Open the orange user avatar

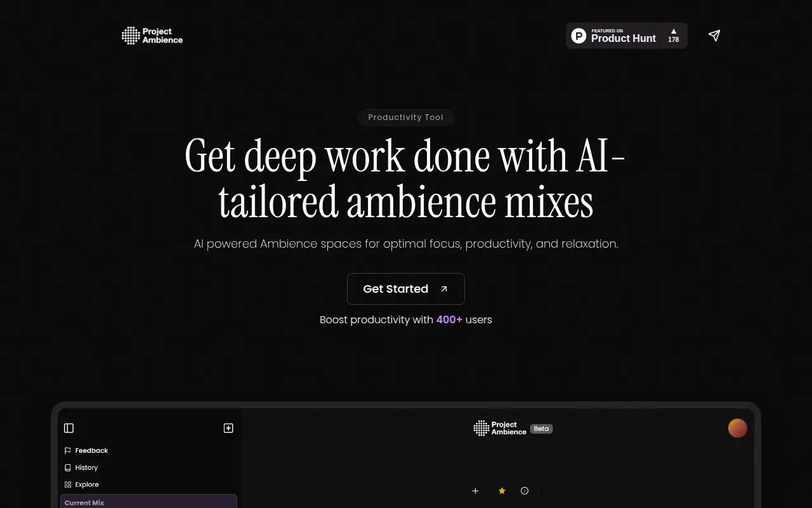click(x=737, y=428)
